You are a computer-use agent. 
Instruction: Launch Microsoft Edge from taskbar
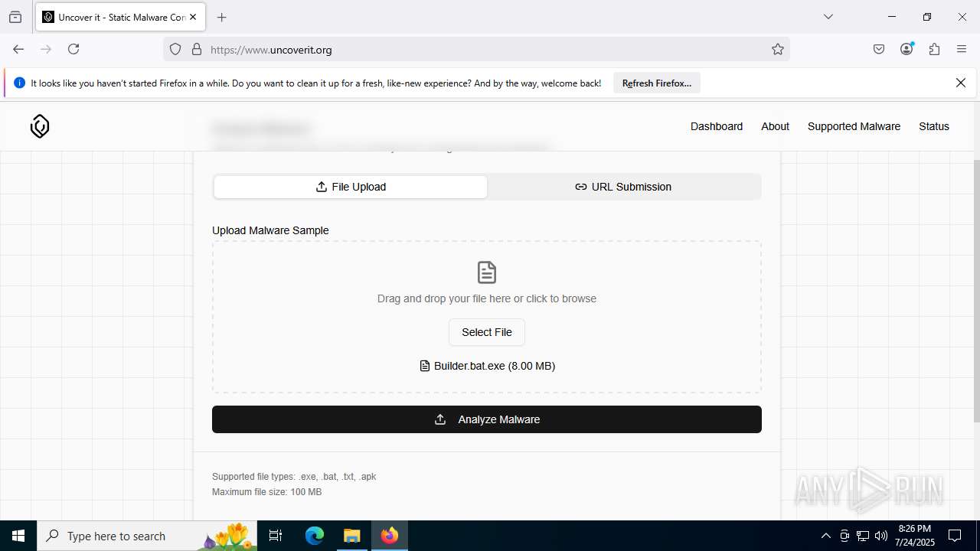tap(315, 536)
